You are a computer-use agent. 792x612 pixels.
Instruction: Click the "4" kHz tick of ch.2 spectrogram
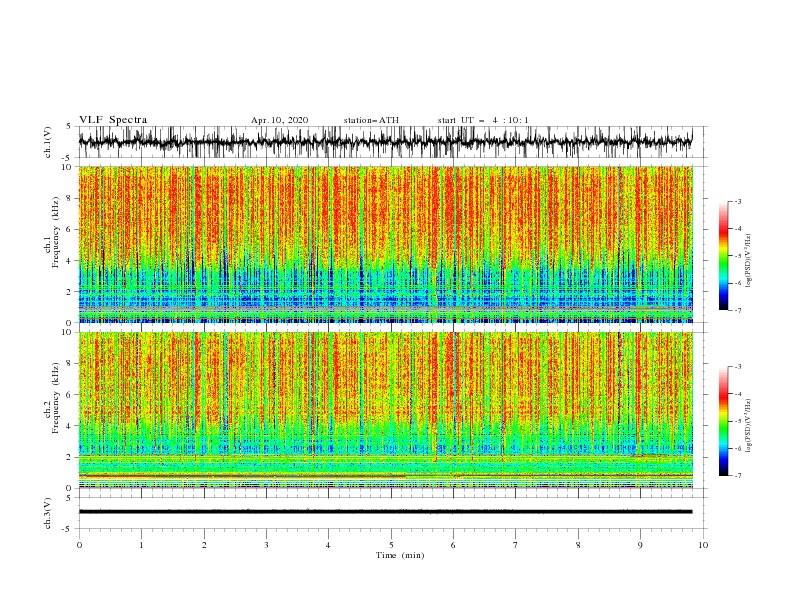pos(70,426)
